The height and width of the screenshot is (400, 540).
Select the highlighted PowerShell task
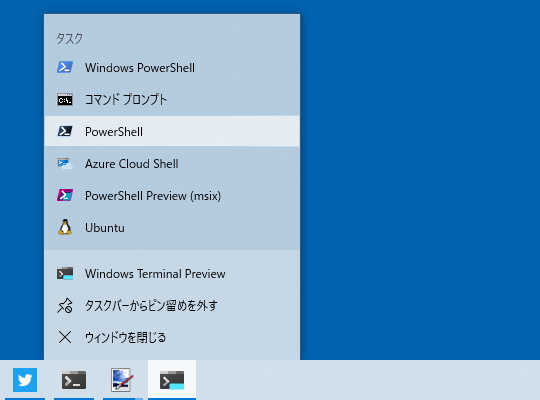coord(172,132)
